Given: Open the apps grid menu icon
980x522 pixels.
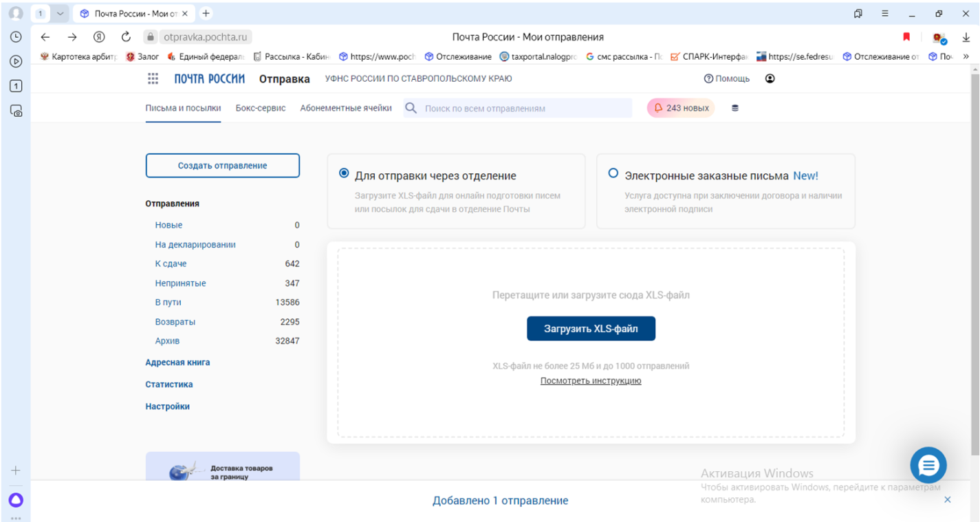Looking at the screenshot, I should [153, 79].
